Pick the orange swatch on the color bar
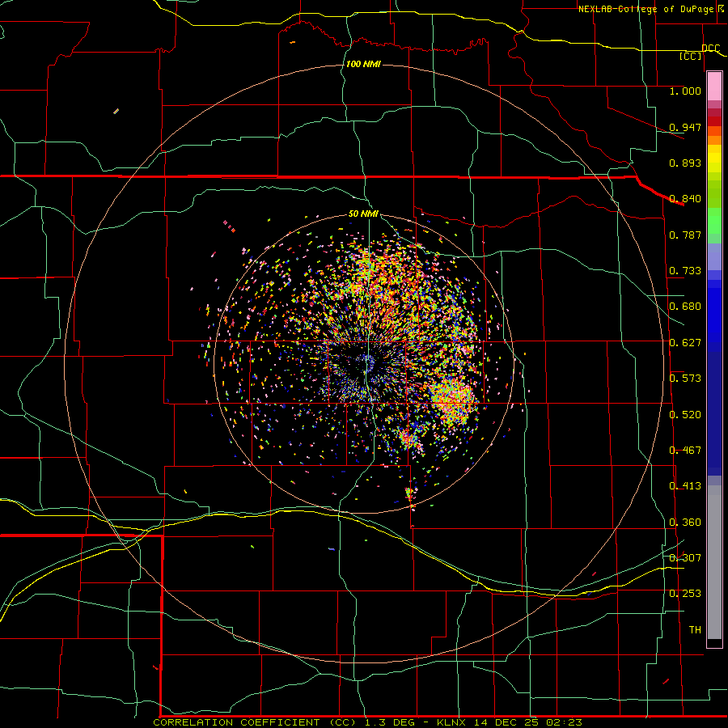Viewport: 728px width, 728px height. click(x=714, y=140)
